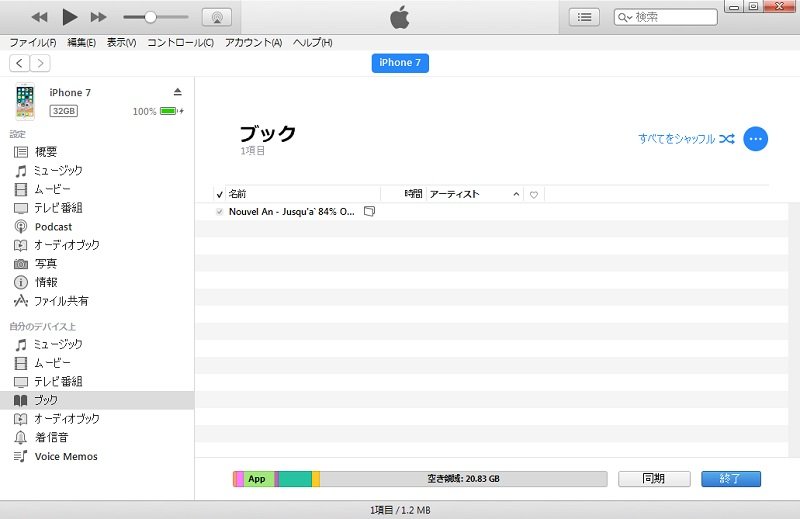This screenshot has width=800, height=519.
Task: Open ファイル共有 file sharing
Action: tap(97, 301)
